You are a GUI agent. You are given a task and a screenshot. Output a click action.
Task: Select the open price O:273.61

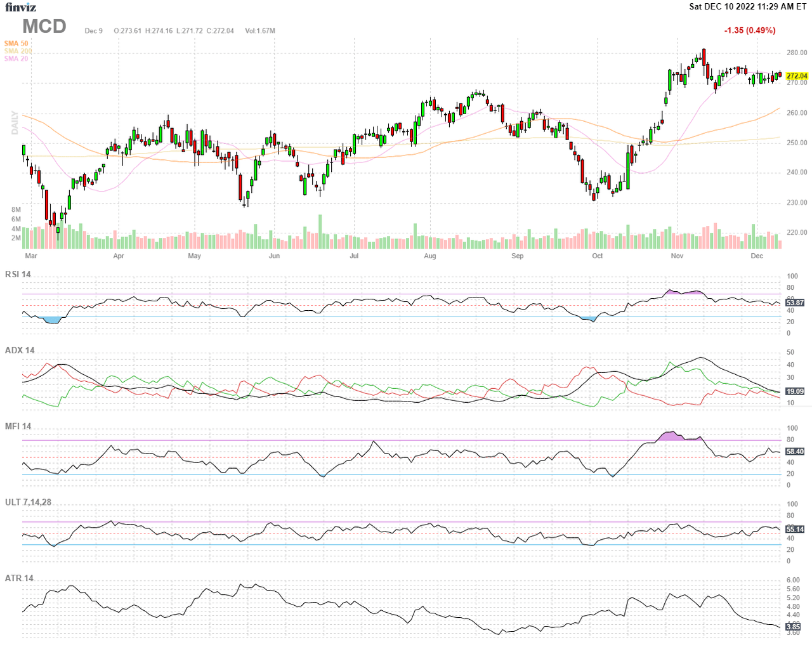[128, 31]
